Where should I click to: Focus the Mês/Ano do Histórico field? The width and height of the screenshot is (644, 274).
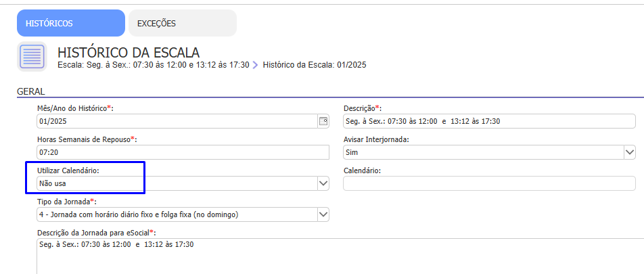pos(176,121)
